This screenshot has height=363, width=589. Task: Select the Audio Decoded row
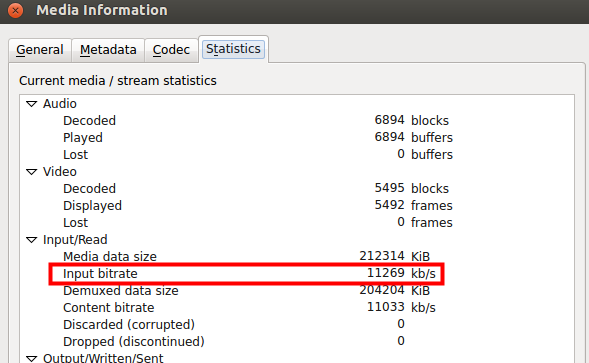coord(297,121)
